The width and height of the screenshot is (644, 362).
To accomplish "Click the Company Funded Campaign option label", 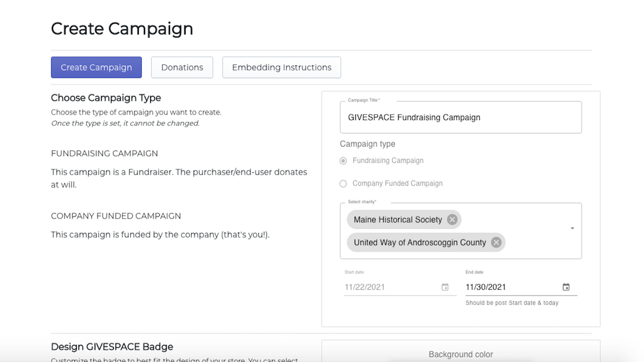I will click(397, 184).
